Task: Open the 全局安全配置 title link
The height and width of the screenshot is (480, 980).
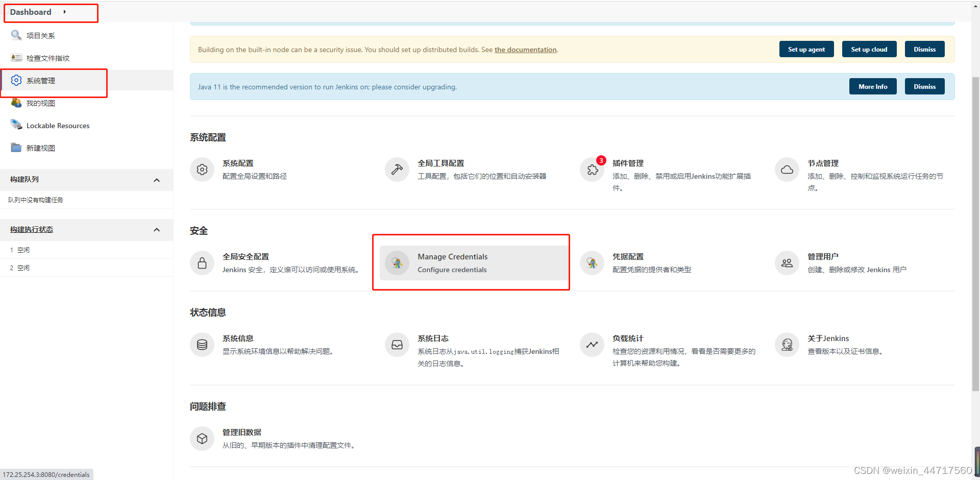Action: 246,256
